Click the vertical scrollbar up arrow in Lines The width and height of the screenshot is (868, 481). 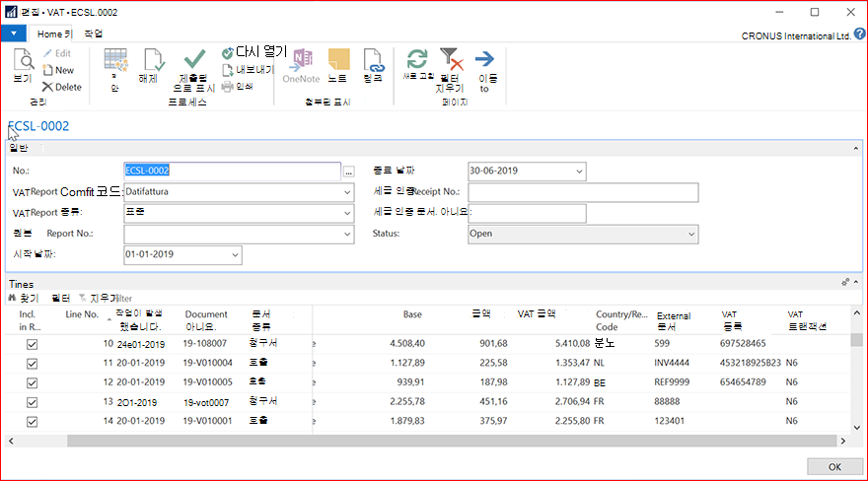(x=857, y=312)
